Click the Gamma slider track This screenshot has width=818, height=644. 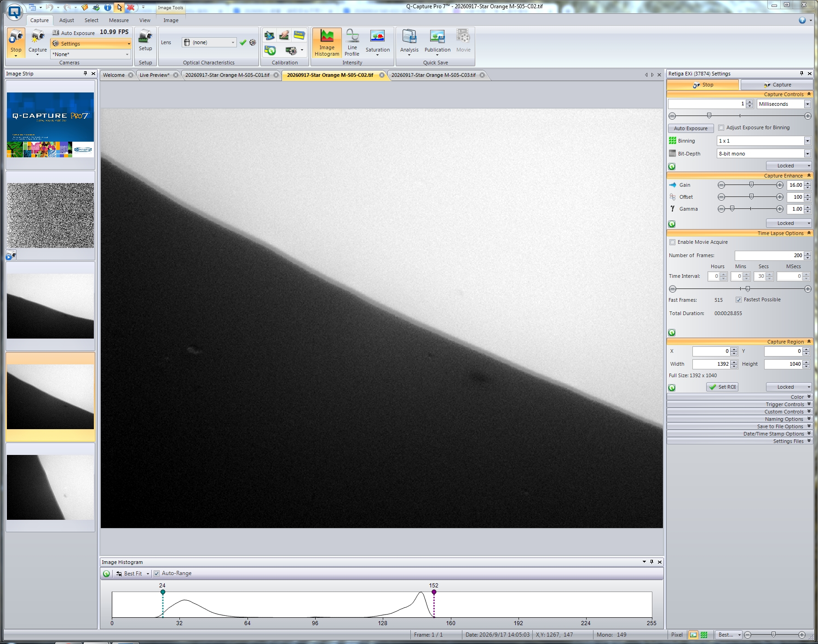[750, 209]
